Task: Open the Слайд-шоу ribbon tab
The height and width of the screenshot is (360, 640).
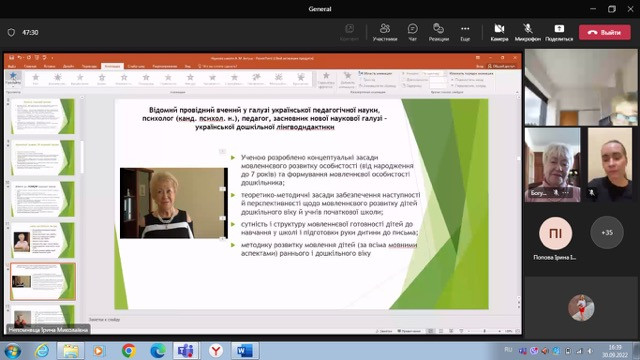Action: [136, 66]
